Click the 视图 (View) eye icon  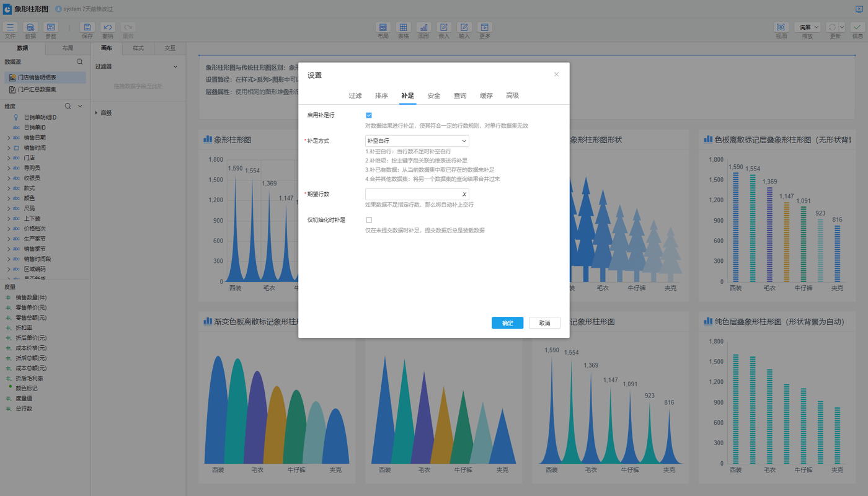(781, 27)
